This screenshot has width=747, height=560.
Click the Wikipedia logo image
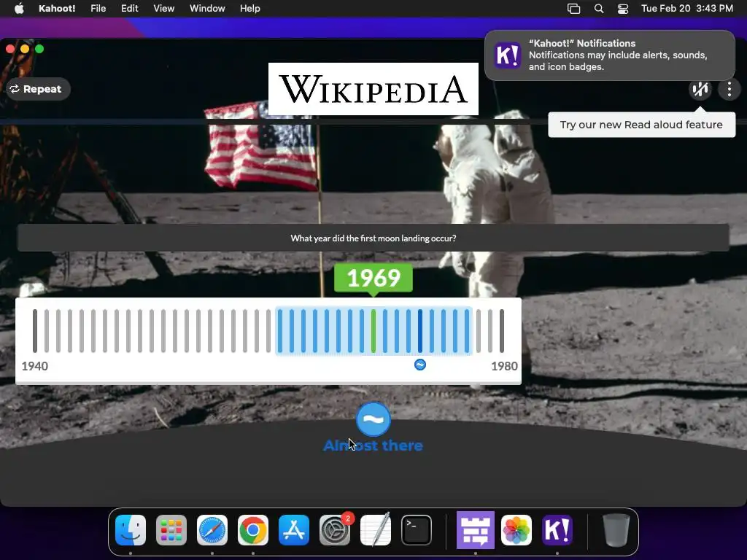pyautogui.click(x=373, y=89)
